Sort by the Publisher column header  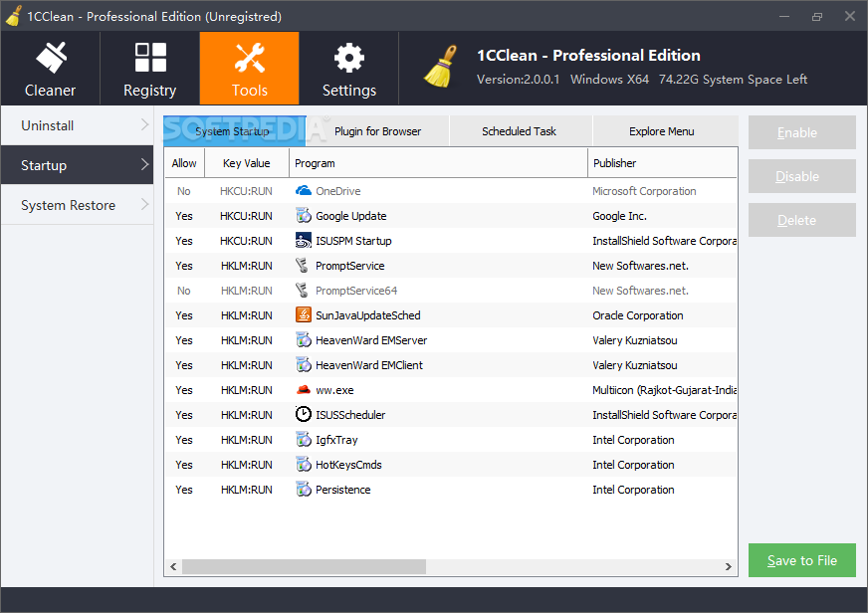point(663,163)
